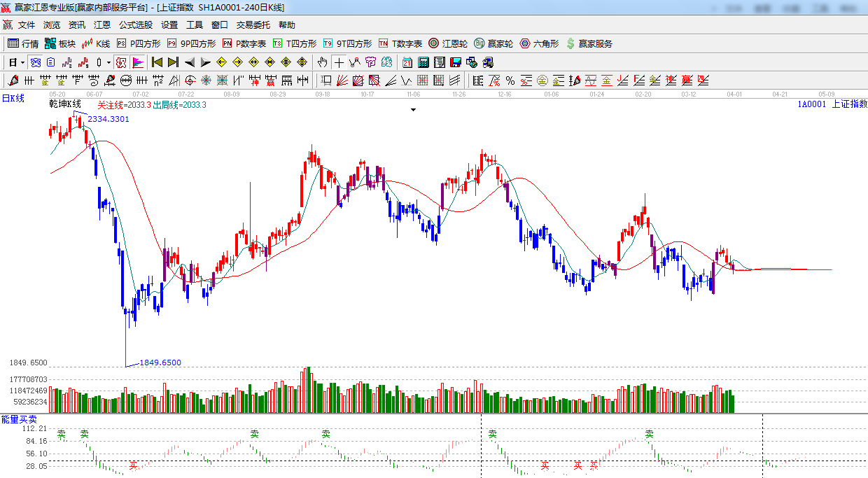Open the 公式选股 menu
The image size is (868, 478).
tap(135, 24)
